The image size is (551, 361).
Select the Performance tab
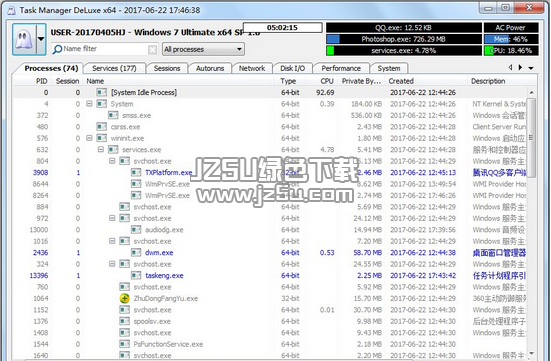coord(341,68)
